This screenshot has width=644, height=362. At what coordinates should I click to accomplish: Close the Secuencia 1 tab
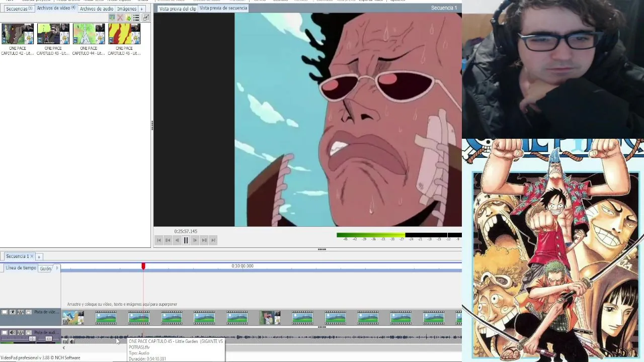(x=32, y=256)
